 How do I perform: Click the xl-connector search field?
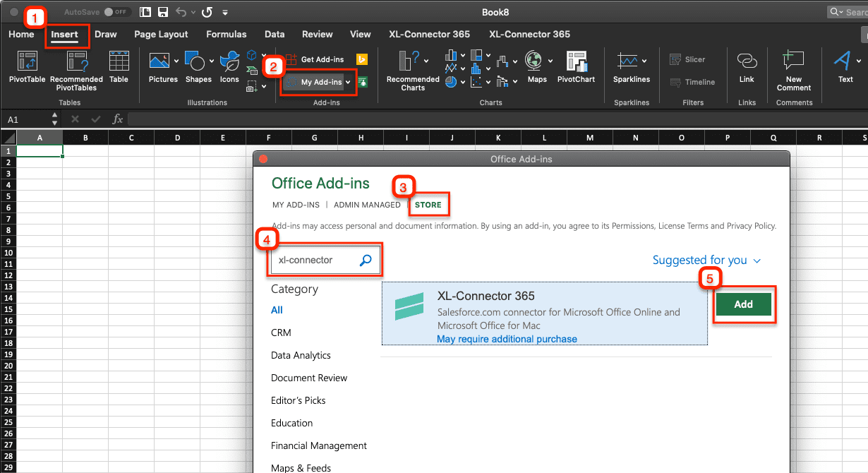click(315, 260)
